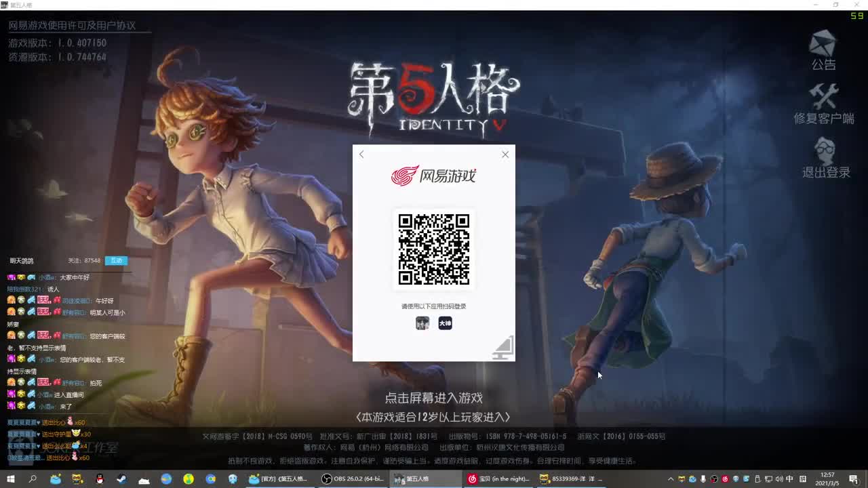Click the speaker volume icon in system tray
The image size is (868, 488).
pyautogui.click(x=779, y=479)
